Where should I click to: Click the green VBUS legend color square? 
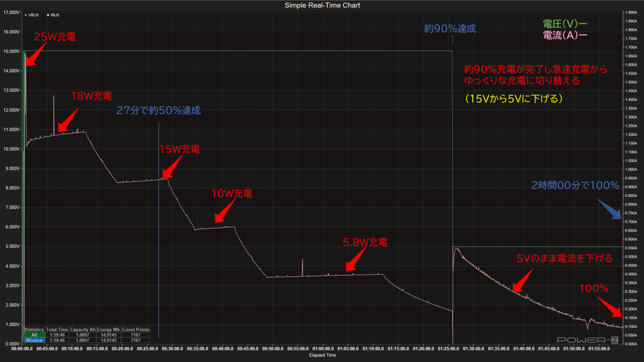coord(26,15)
